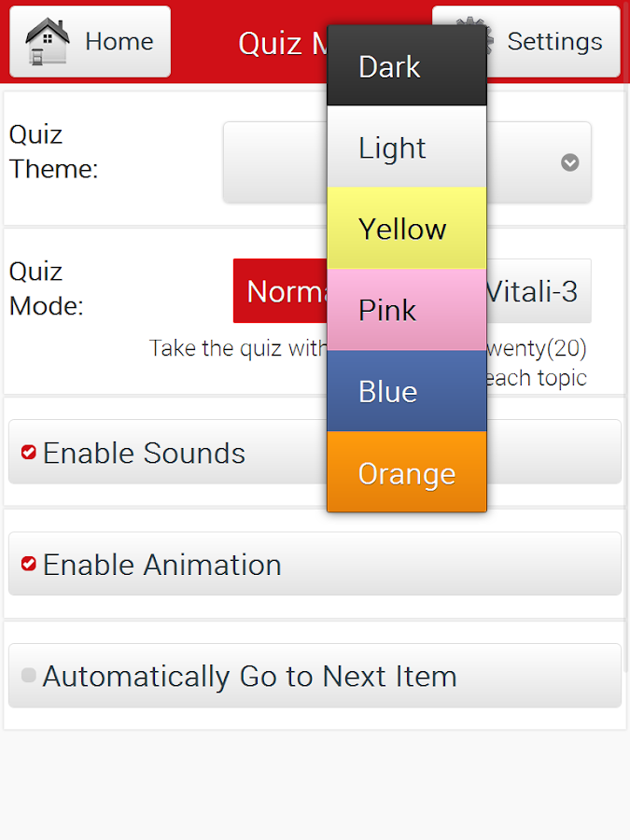Screen dimensions: 630x840
Task: Click the Home button
Action: pos(90,41)
